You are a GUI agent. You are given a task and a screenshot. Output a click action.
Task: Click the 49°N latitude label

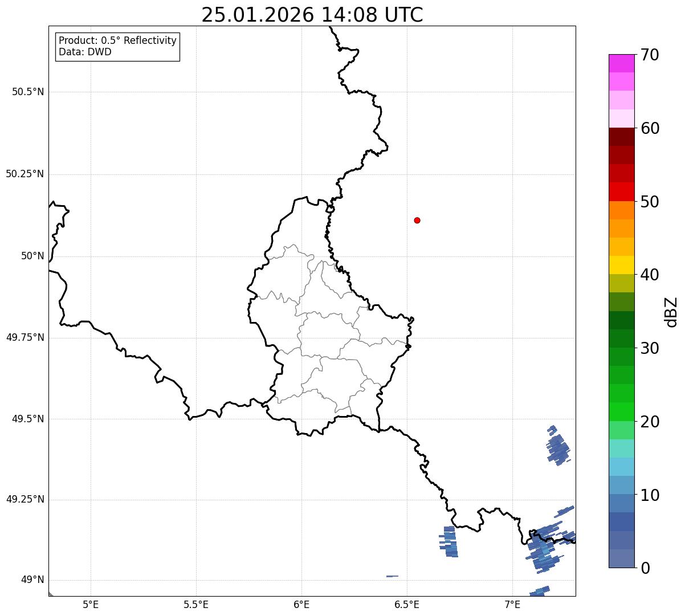click(32, 580)
